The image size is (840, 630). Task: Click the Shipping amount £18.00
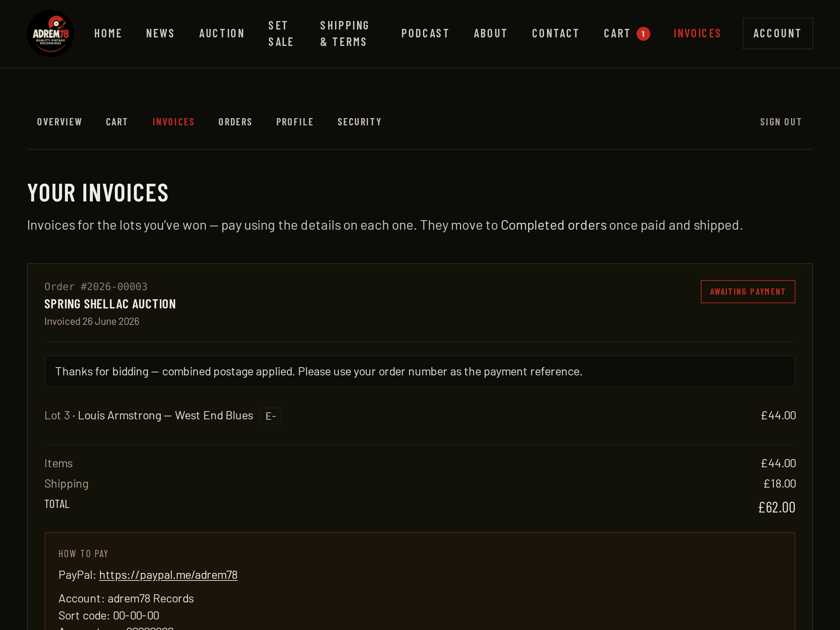click(x=780, y=483)
